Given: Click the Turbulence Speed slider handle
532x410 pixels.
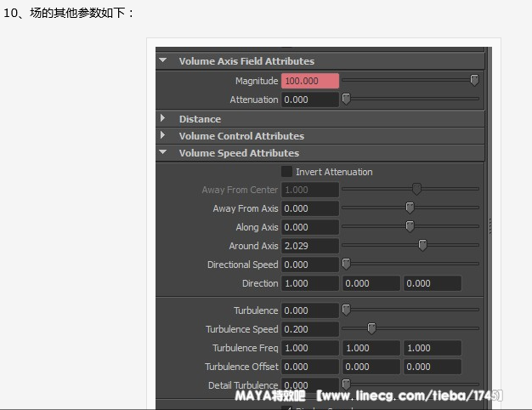Looking at the screenshot, I should [371, 328].
